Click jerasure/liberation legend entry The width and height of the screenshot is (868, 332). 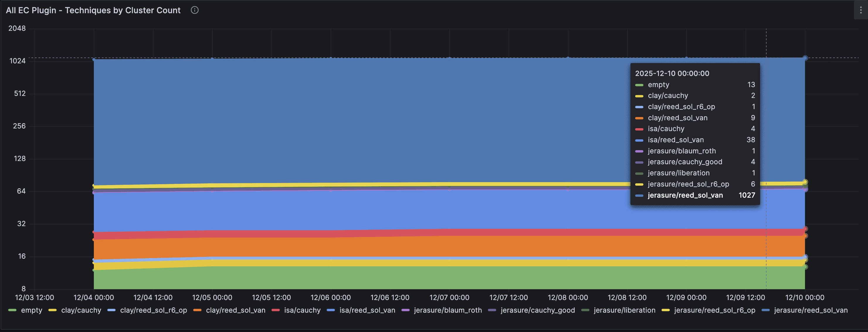[x=624, y=310]
